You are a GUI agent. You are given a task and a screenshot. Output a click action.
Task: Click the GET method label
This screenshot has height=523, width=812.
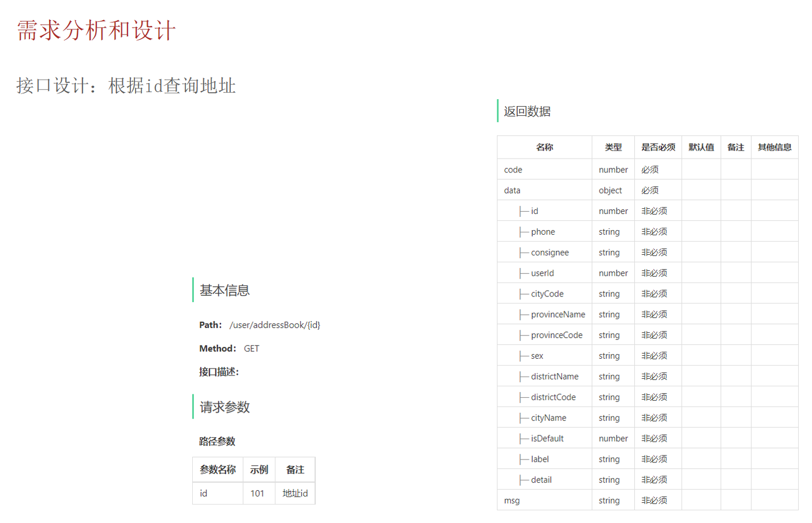click(x=253, y=348)
